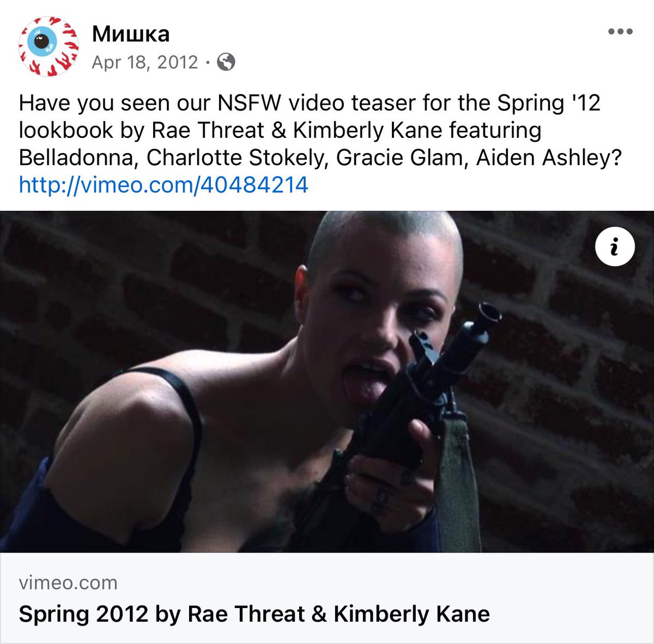Click the vimeo.com source domain label

coord(68,582)
